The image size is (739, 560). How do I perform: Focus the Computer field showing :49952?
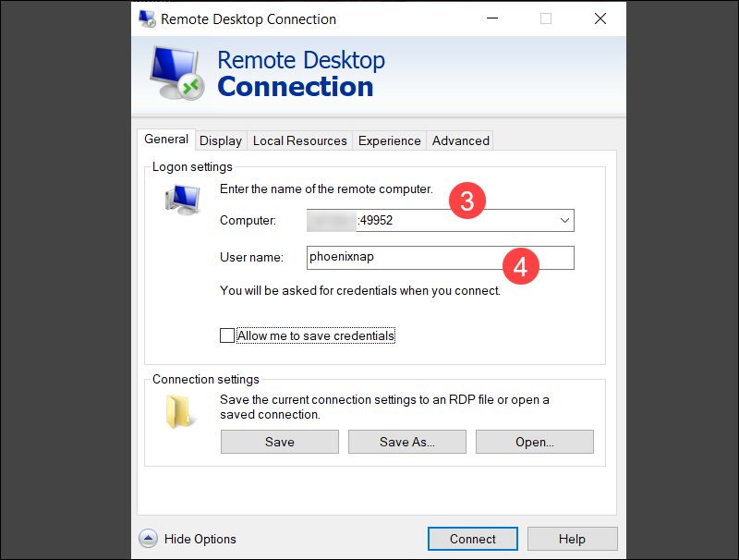point(441,221)
